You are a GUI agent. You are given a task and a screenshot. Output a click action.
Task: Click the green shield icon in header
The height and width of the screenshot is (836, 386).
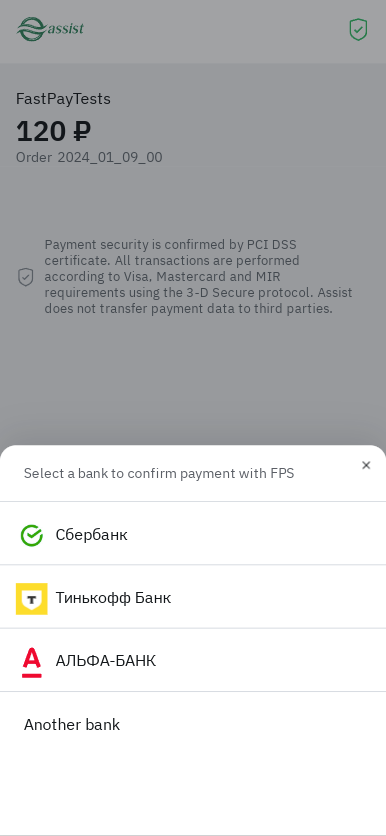358,29
